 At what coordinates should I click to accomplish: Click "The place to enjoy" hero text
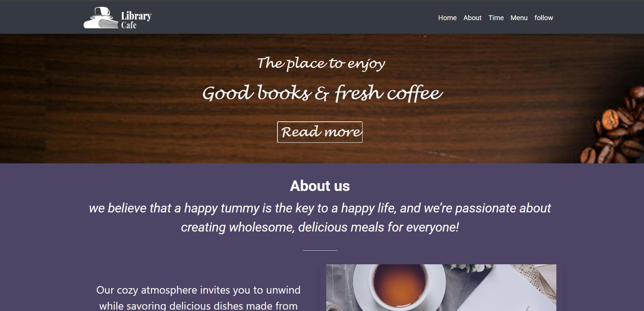point(321,63)
